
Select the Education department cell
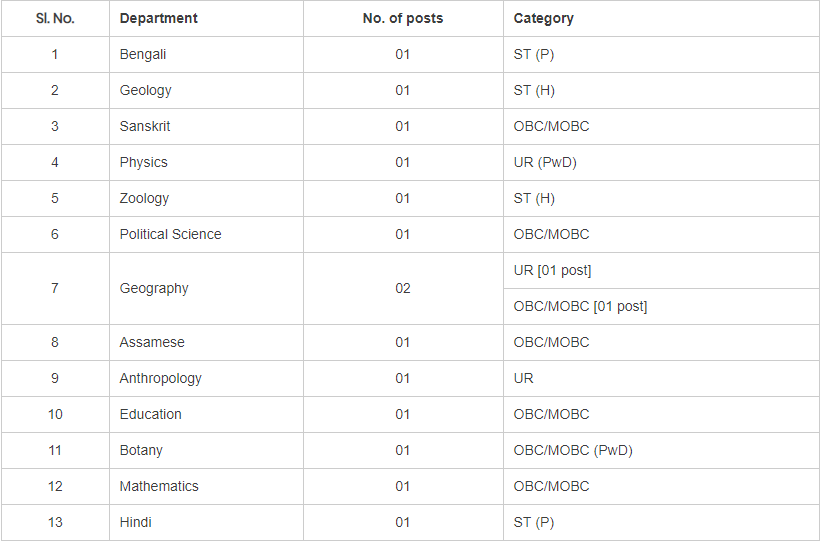tap(150, 414)
